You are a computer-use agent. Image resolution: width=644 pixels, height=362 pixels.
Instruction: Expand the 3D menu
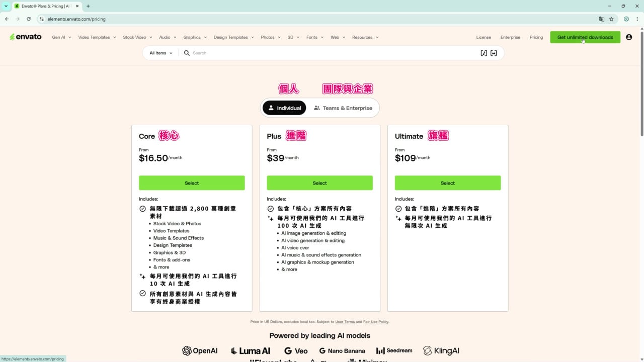[293, 37]
